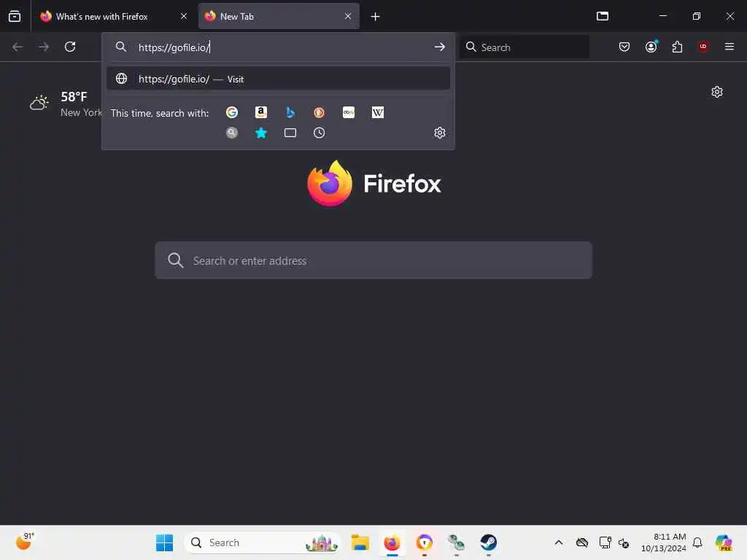The width and height of the screenshot is (747, 560).
Task: Open the Windows Start menu
Action: tap(165, 542)
